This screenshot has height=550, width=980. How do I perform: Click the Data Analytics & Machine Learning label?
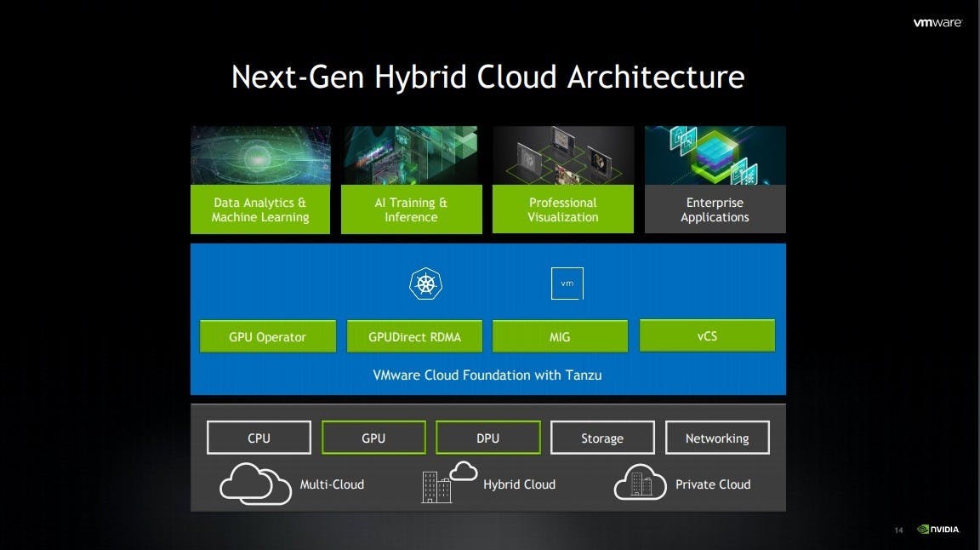pos(260,209)
